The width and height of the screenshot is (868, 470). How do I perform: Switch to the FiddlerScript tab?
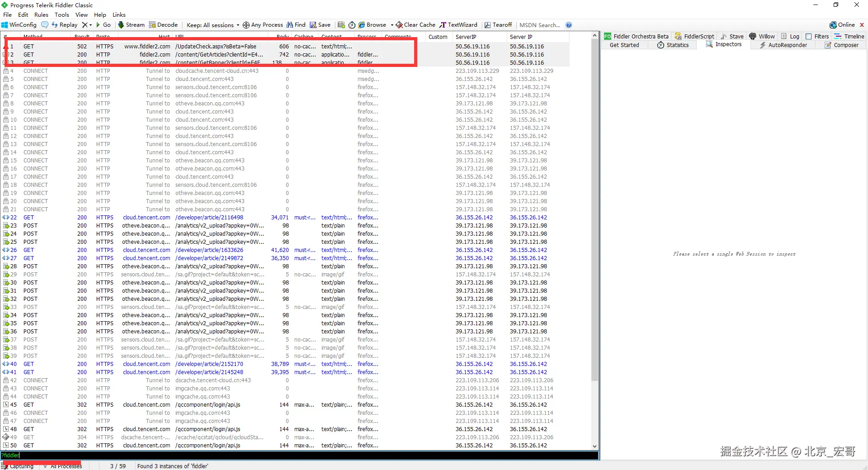(x=694, y=36)
